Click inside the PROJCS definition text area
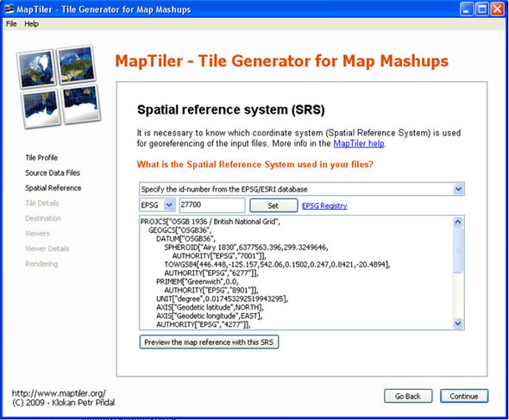509x420 pixels. point(296,273)
